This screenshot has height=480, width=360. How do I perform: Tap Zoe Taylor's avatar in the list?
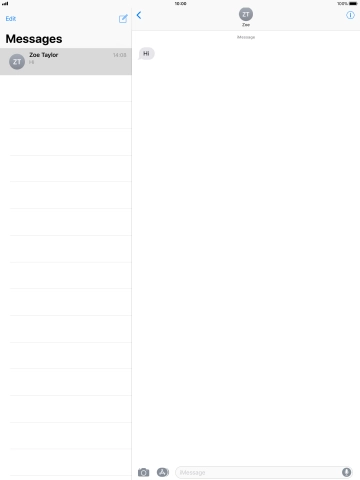(x=17, y=62)
